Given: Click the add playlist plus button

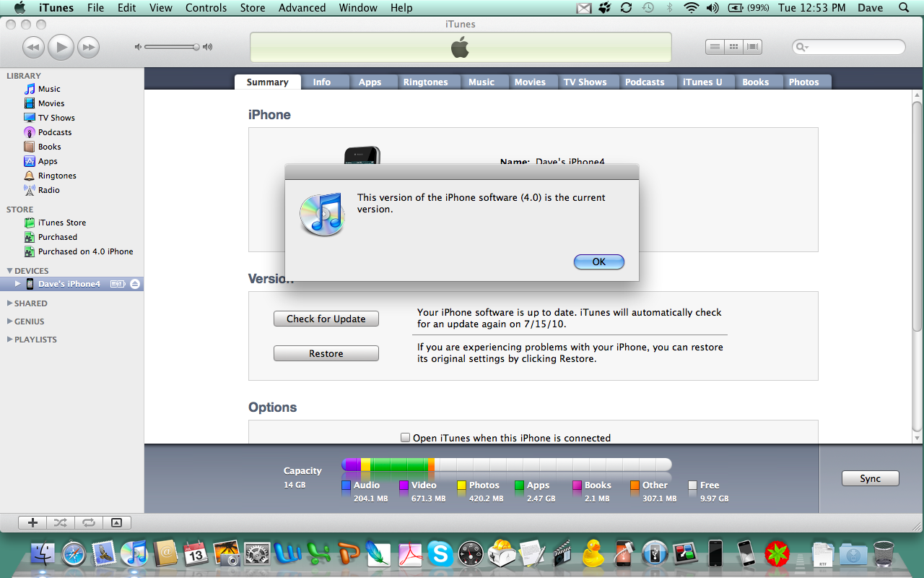Looking at the screenshot, I should (x=32, y=522).
